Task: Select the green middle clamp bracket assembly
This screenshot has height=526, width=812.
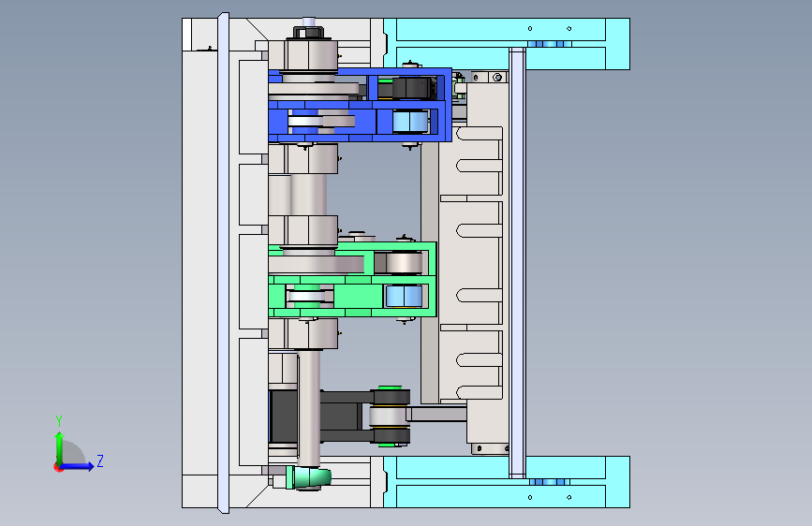Action: 353,280
